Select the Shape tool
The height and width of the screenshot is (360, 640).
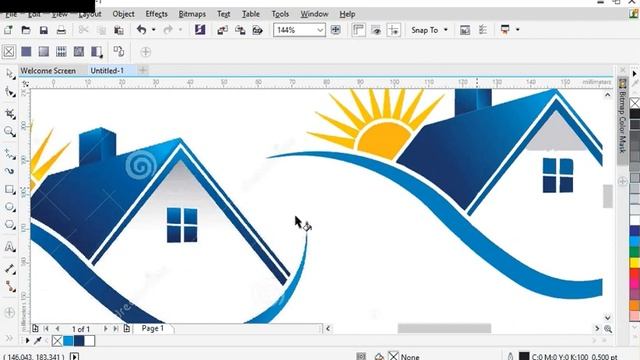pyautogui.click(x=10, y=93)
